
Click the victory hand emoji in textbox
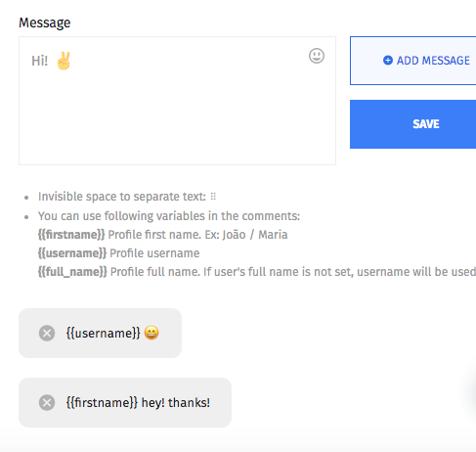pos(64,61)
